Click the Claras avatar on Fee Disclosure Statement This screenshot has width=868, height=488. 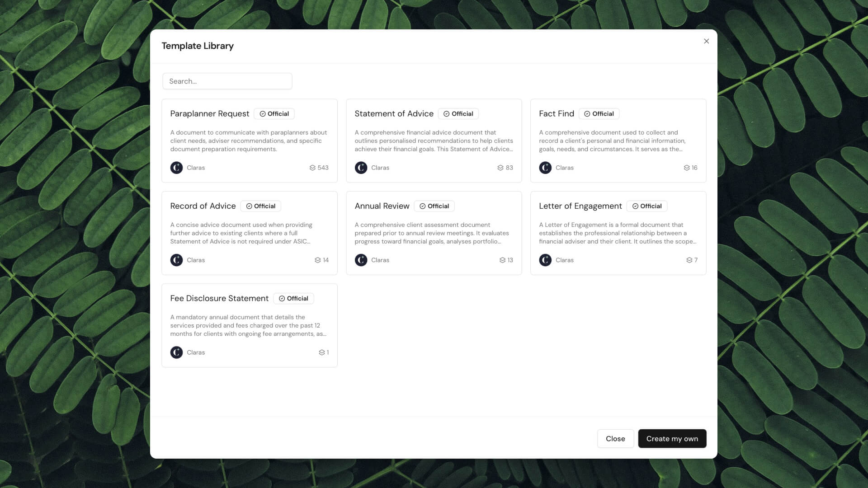176,352
